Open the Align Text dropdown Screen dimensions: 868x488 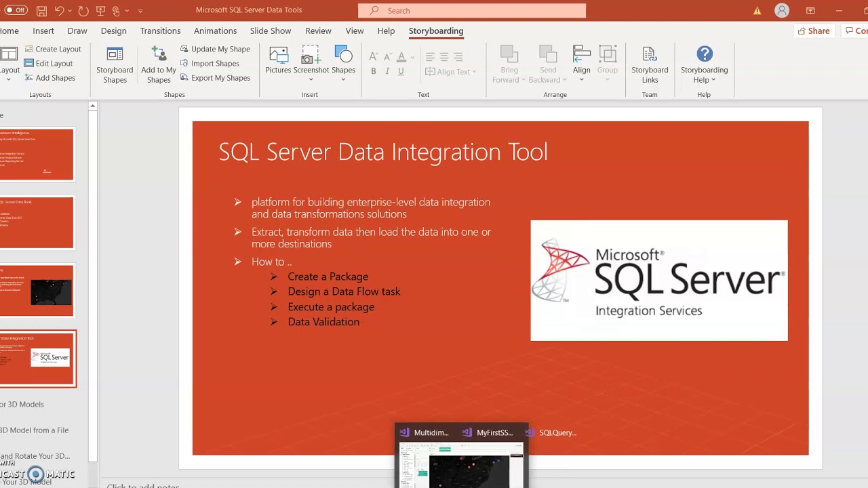[451, 72]
